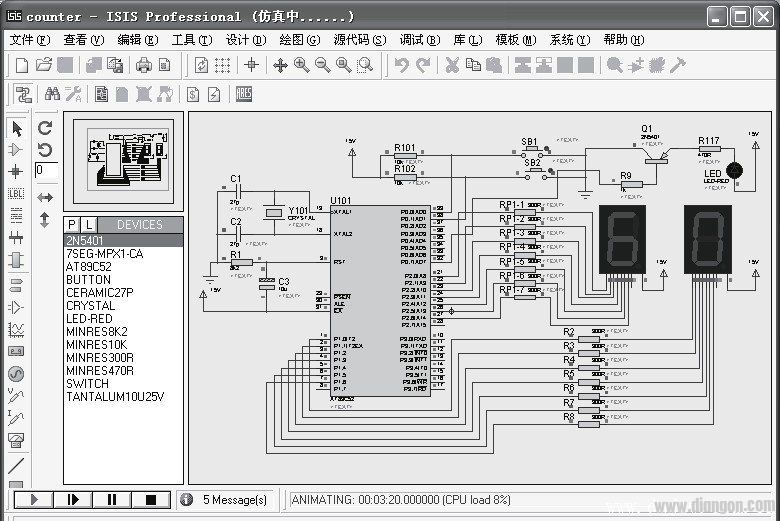Click the binoculars search and tag icon

click(52, 94)
